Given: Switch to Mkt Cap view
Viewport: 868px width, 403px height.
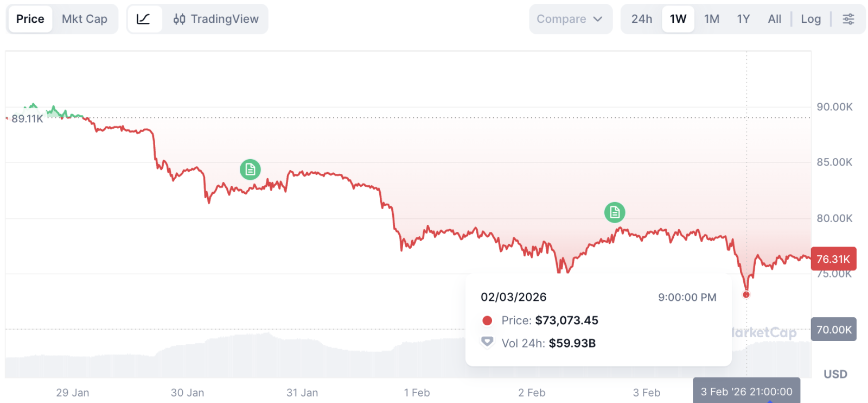Looking at the screenshot, I should pyautogui.click(x=85, y=19).
